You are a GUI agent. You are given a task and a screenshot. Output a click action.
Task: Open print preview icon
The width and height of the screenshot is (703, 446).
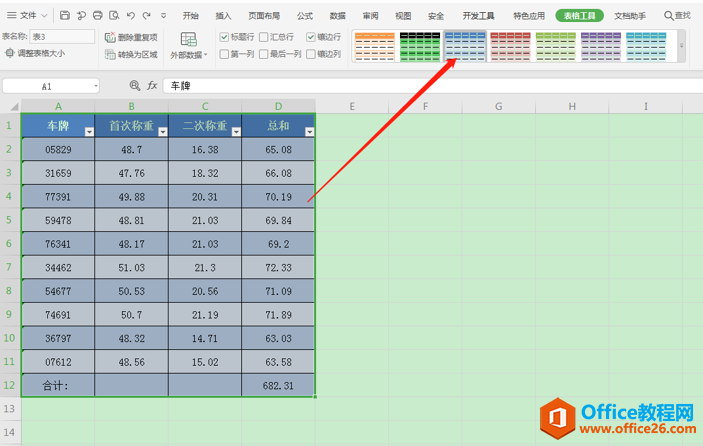coord(114,16)
